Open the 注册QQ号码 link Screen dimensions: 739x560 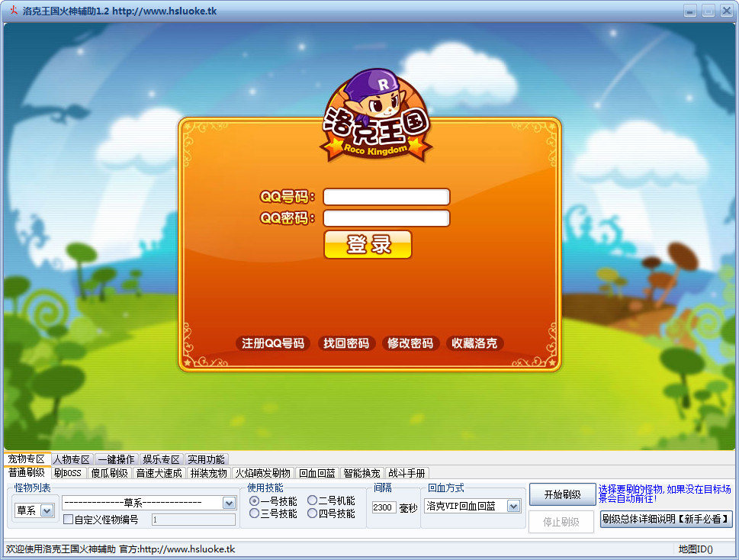coord(273,343)
